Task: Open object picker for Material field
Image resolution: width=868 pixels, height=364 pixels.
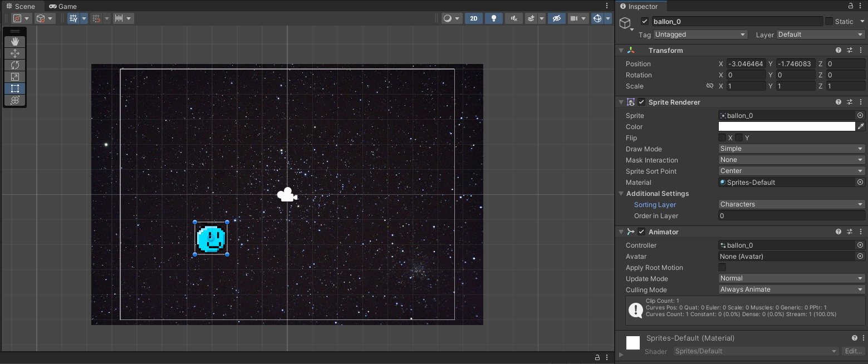Action: click(x=860, y=182)
